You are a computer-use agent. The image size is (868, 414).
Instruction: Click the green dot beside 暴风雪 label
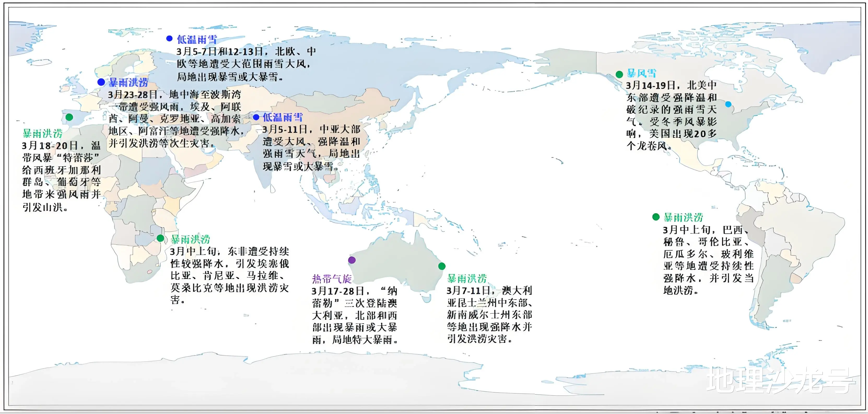619,74
